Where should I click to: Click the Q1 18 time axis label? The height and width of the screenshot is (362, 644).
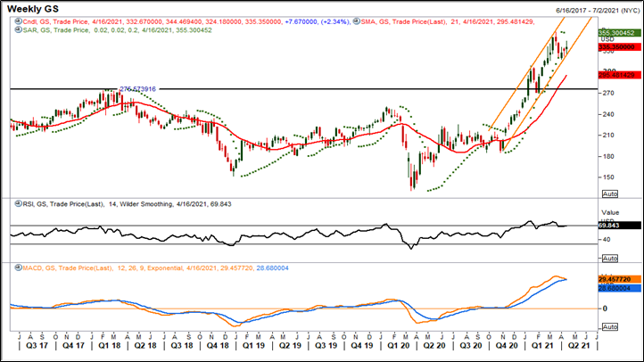[109, 346]
